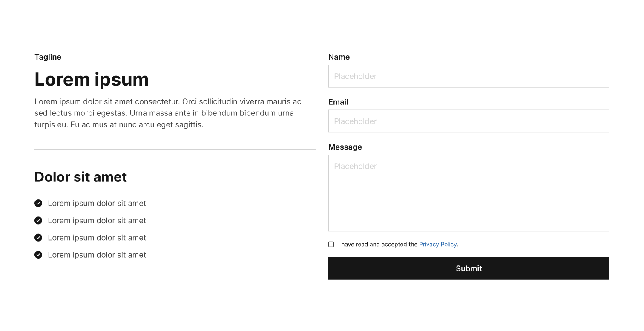Submit the contact form
Screen dimensions: 644x331
pyautogui.click(x=469, y=268)
